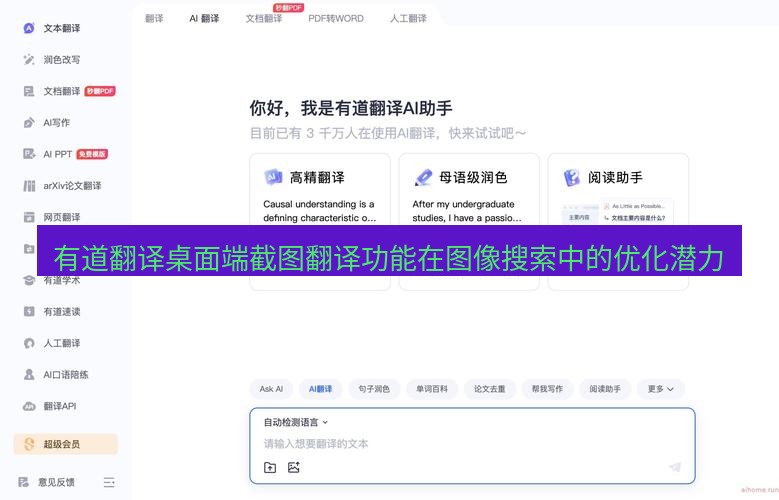
Task: Choose the 阅读助手 chip above input
Action: tap(605, 389)
